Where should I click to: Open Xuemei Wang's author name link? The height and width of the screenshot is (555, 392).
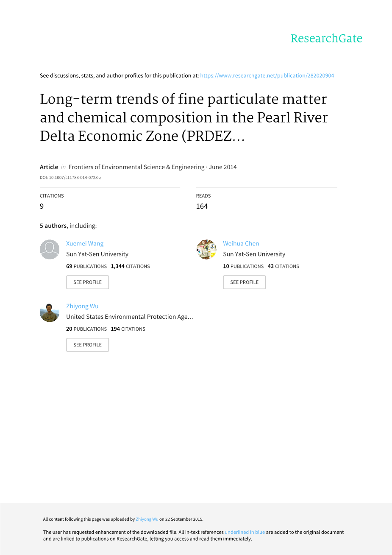pyautogui.click(x=85, y=243)
